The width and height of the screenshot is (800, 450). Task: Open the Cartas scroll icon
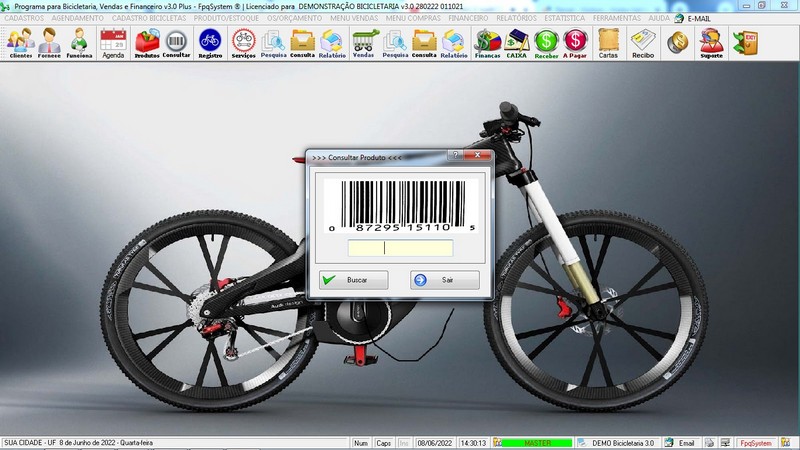(x=608, y=43)
